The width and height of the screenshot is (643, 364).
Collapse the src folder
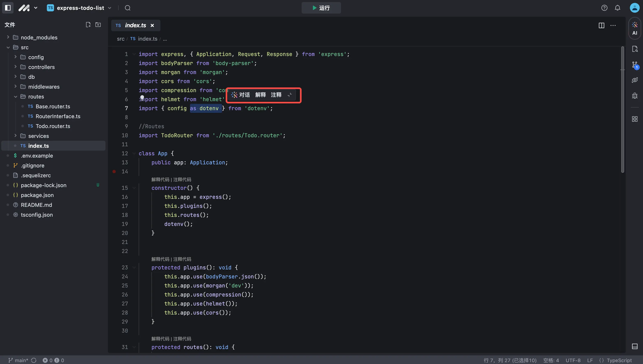(53, 47)
